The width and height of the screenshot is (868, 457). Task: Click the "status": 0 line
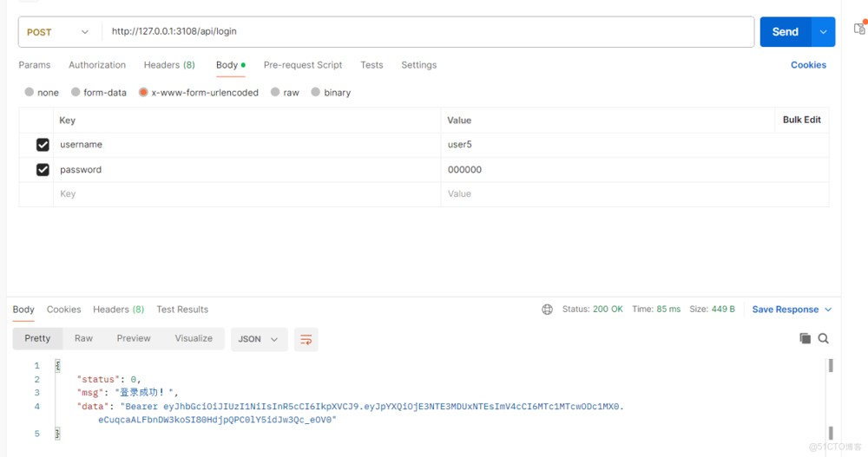click(x=109, y=379)
